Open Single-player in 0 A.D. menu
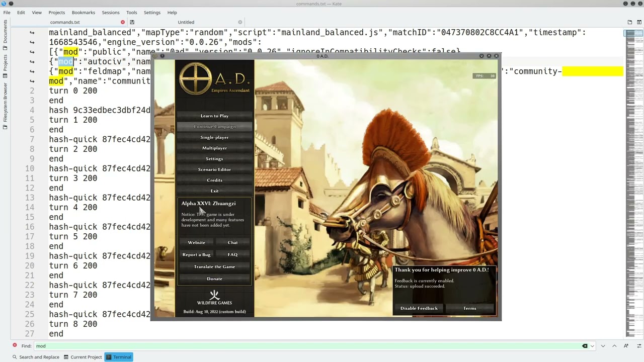This screenshot has height=362, width=644. point(214,137)
